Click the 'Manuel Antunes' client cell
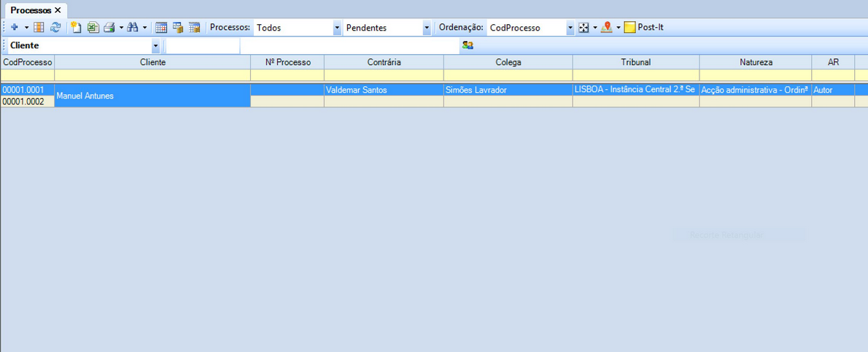868x352 pixels. 152,96
